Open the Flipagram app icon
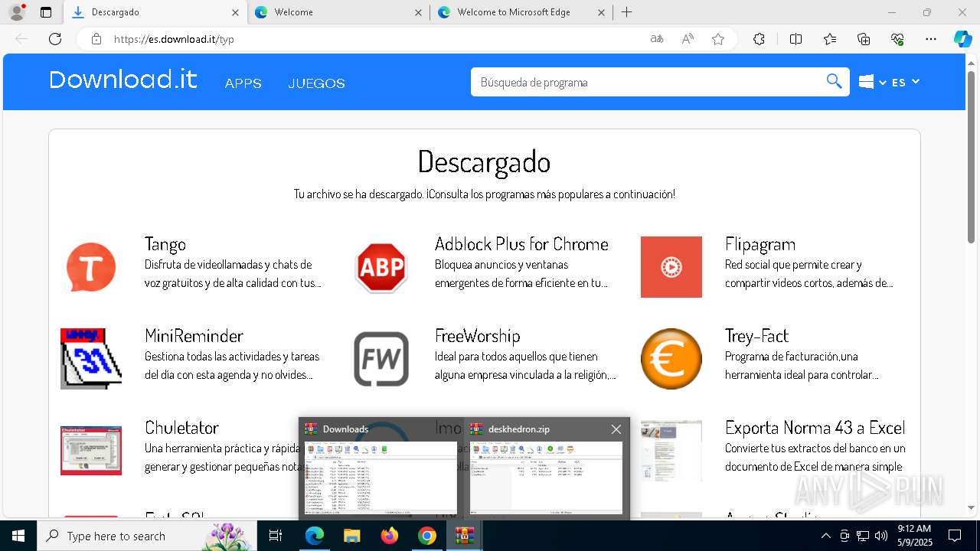 [671, 267]
